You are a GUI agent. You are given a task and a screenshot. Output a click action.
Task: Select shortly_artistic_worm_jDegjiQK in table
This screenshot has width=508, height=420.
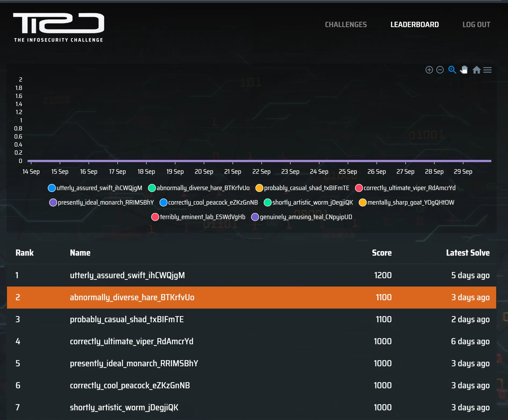coord(124,407)
